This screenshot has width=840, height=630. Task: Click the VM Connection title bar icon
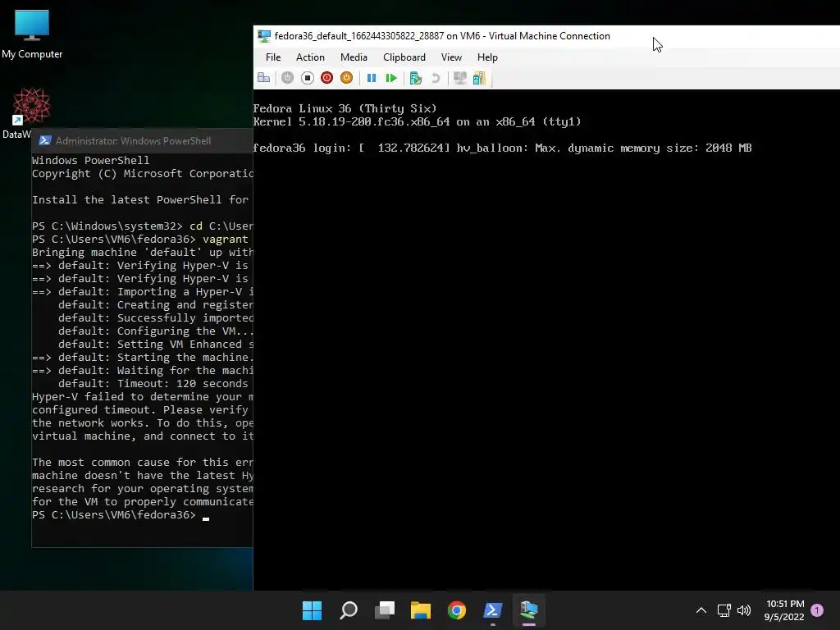tap(264, 36)
